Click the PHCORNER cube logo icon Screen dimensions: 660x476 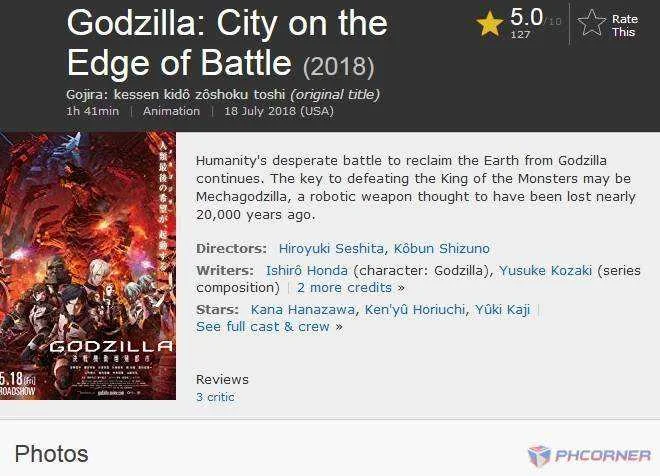[x=539, y=456]
